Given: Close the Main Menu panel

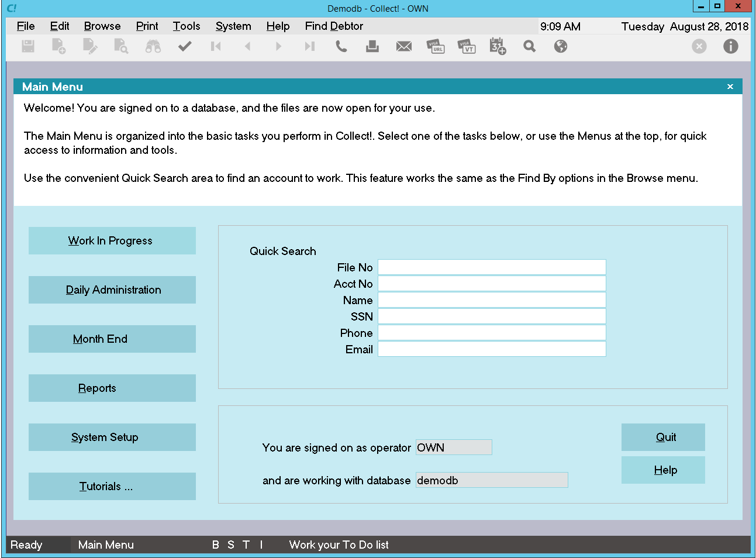Looking at the screenshot, I should click(730, 87).
